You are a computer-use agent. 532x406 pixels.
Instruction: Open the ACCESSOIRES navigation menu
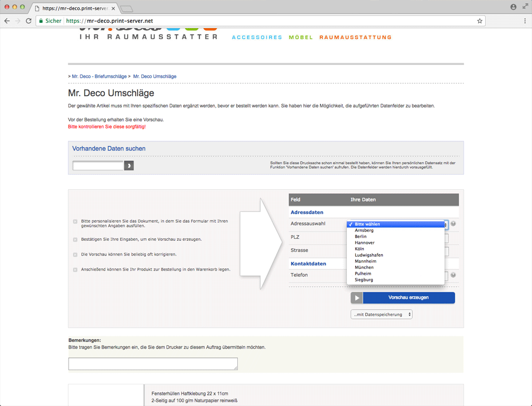(257, 37)
